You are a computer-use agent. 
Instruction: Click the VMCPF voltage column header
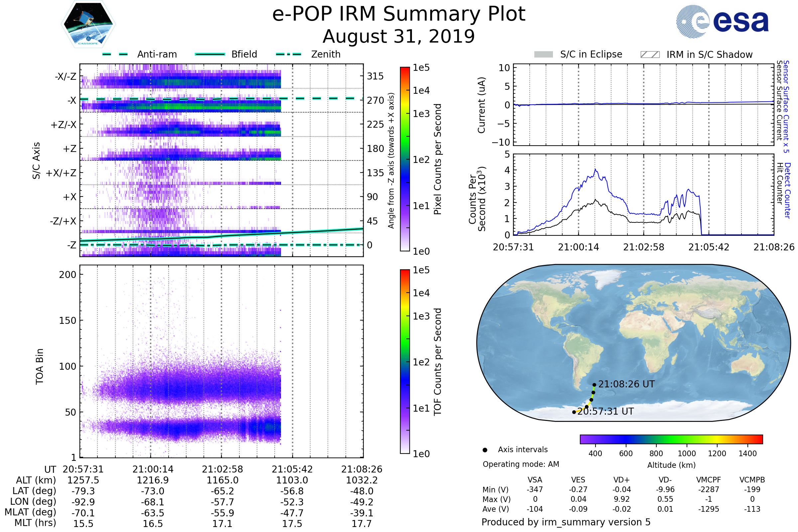(x=709, y=480)
